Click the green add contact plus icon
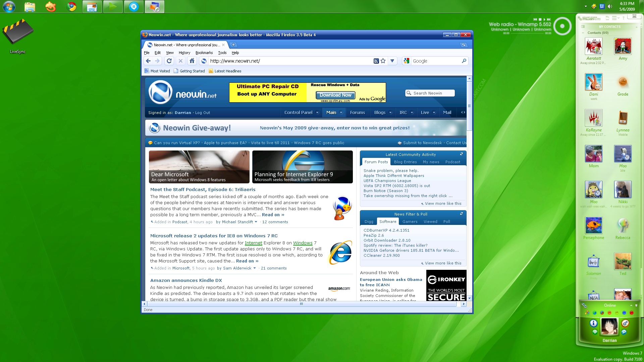The image size is (644, 362). pyautogui.click(x=595, y=332)
